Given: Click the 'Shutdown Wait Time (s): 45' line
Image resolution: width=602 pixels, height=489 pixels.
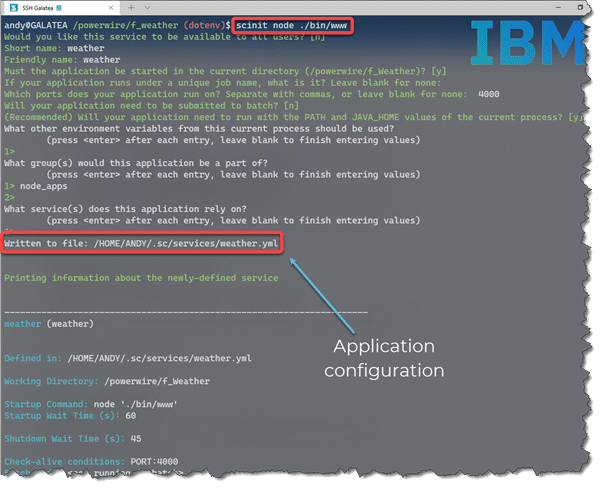Looking at the screenshot, I should [x=72, y=438].
